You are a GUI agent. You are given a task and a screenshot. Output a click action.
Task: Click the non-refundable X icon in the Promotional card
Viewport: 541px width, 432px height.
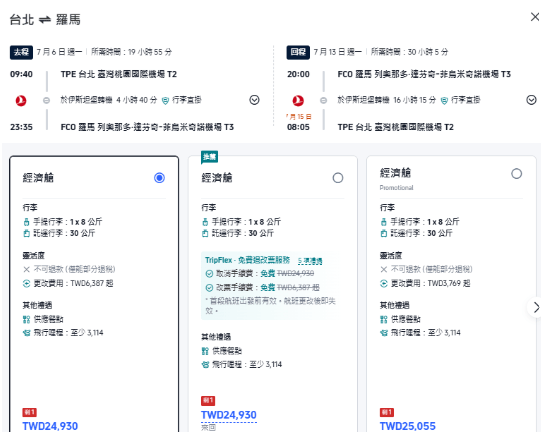click(384, 269)
